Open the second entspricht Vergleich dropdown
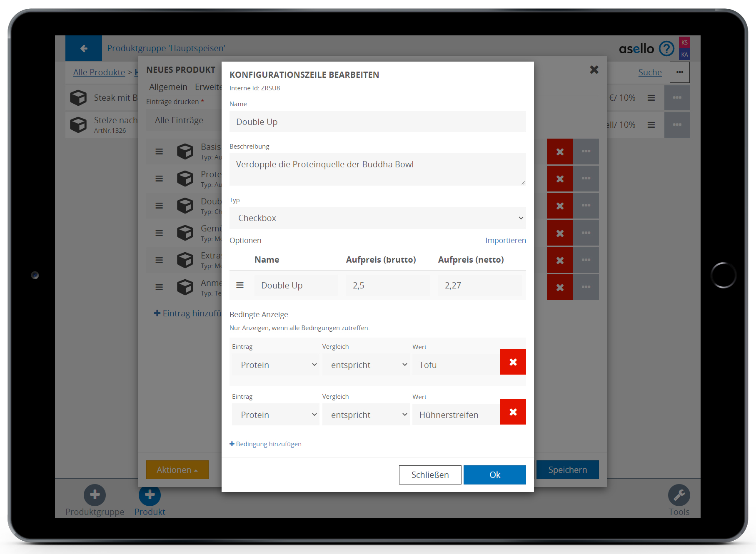Screen dimensions: 756x554 366,415
